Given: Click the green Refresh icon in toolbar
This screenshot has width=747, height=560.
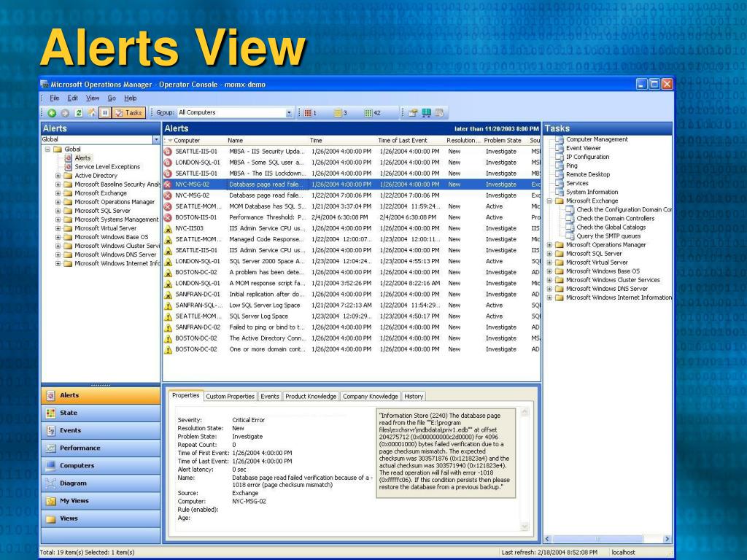Looking at the screenshot, I should click(x=79, y=113).
